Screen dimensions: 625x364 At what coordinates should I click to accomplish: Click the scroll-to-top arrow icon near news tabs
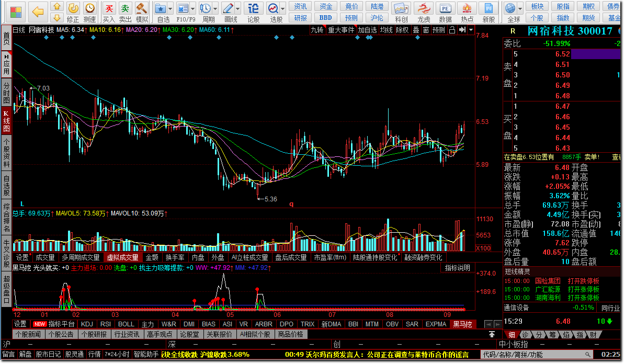(492, 334)
